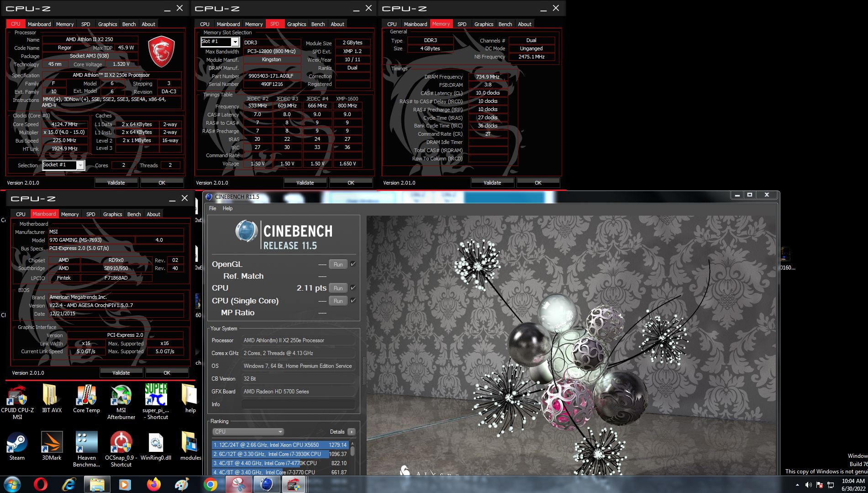Select the Intel Xeon CPU X5650 ranking row
The height and width of the screenshot is (493, 868).
(280, 445)
